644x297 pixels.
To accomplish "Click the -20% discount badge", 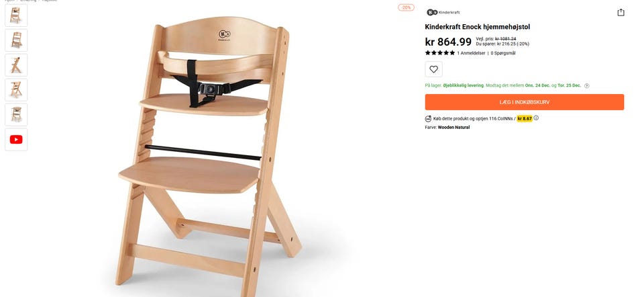I will 406,7.
